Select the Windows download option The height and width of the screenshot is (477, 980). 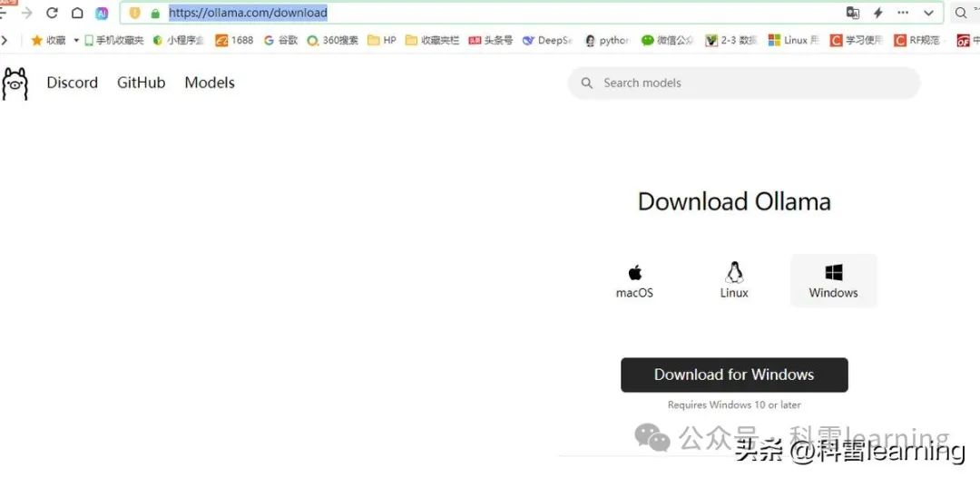[x=834, y=280]
